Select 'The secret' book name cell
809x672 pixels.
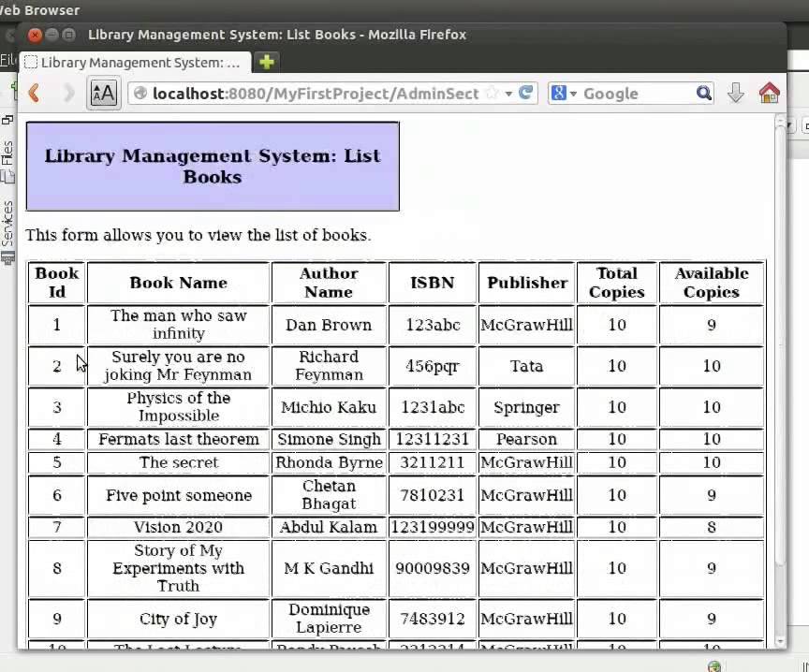click(179, 462)
